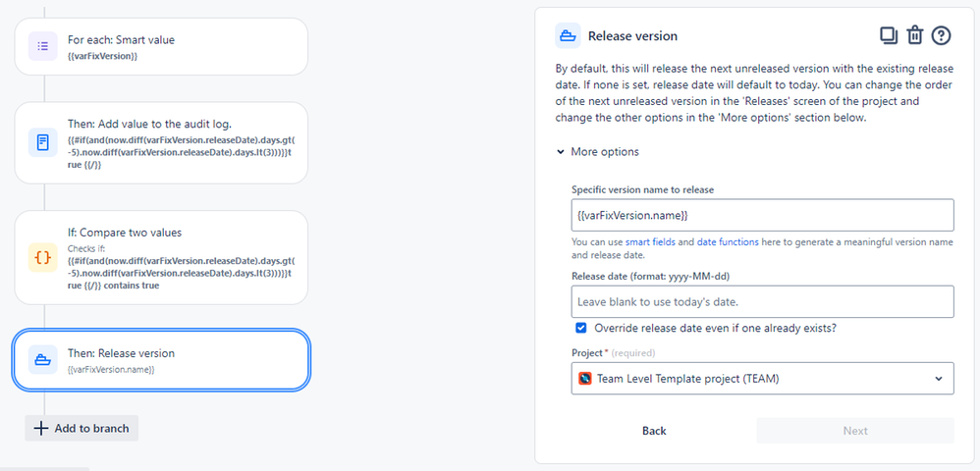
Task: Click the plus icon in Add to branch
Action: 40,429
